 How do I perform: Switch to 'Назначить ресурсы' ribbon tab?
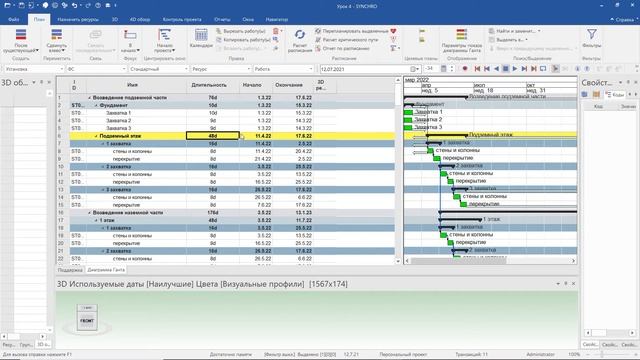[x=78, y=19]
